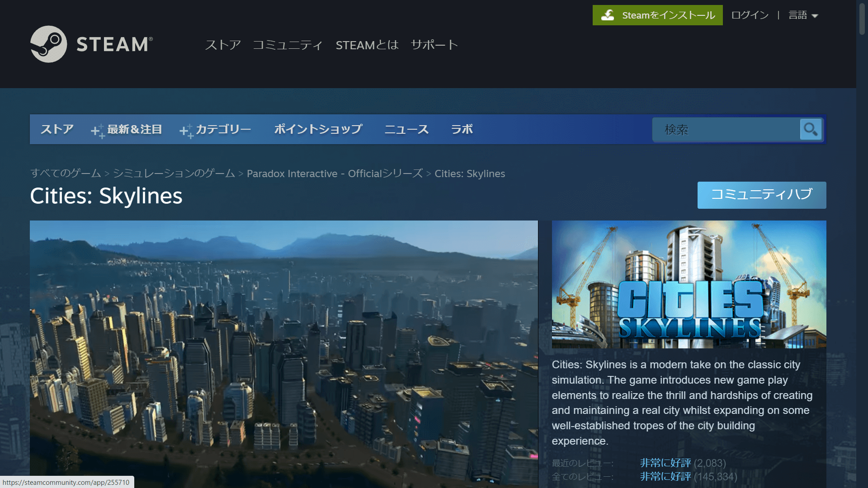Expand the 最新&注目 store menu
The image size is (868, 488).
click(134, 130)
